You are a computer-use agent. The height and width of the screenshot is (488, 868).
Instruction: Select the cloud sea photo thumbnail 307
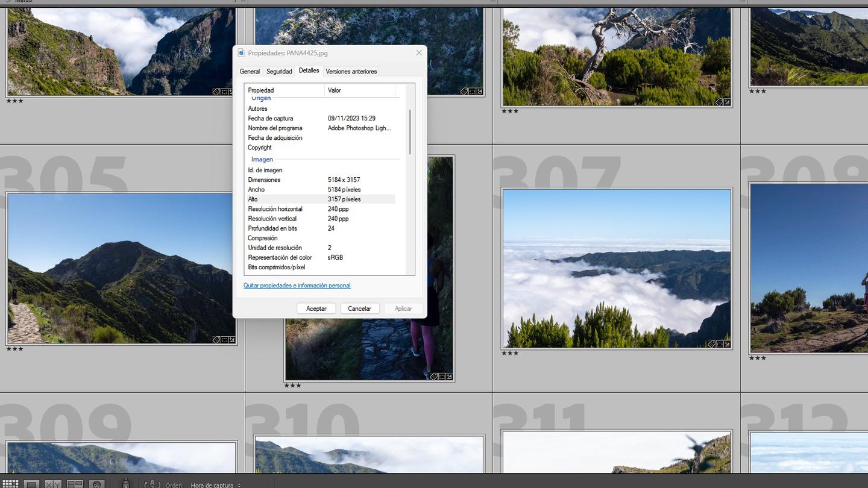click(x=617, y=268)
